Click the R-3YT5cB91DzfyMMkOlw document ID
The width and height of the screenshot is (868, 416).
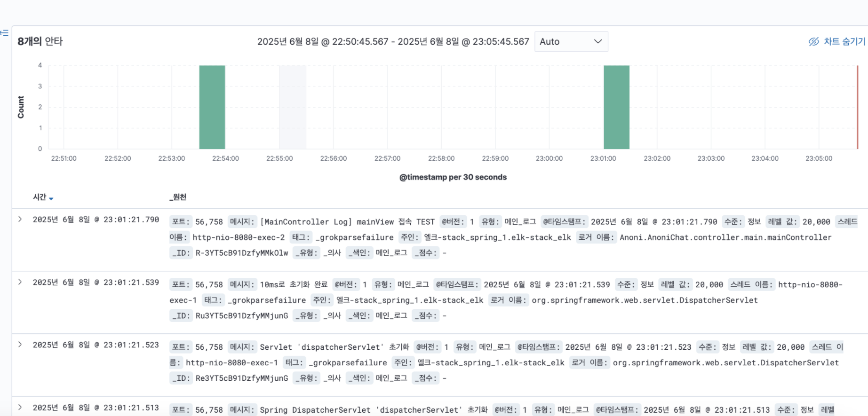coord(242,253)
